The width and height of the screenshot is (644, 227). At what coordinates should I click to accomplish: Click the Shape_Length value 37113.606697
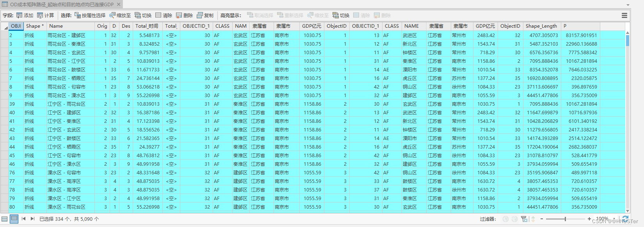click(x=542, y=87)
